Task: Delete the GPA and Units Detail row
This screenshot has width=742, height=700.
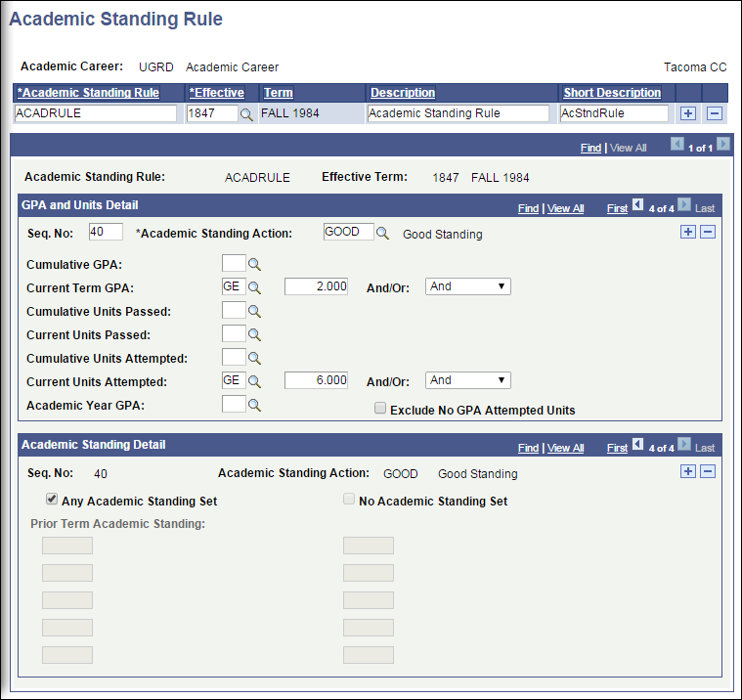Action: (x=708, y=232)
